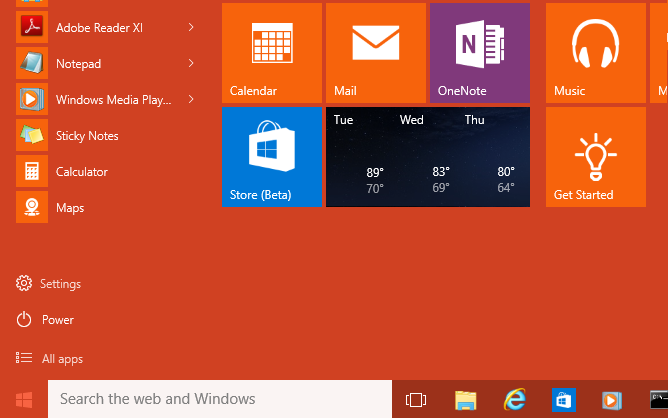Expand Windows Media Player jump list arrow
The width and height of the screenshot is (668, 418).
click(x=191, y=99)
